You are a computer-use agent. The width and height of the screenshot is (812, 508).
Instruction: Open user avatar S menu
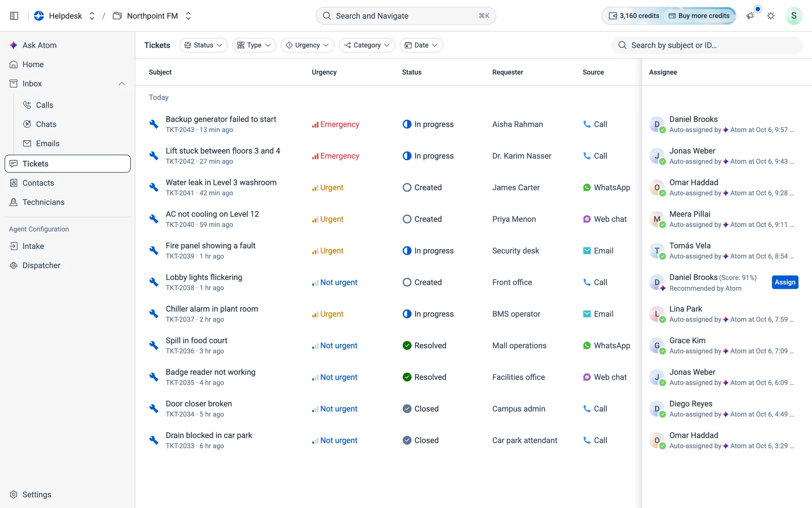pos(793,16)
